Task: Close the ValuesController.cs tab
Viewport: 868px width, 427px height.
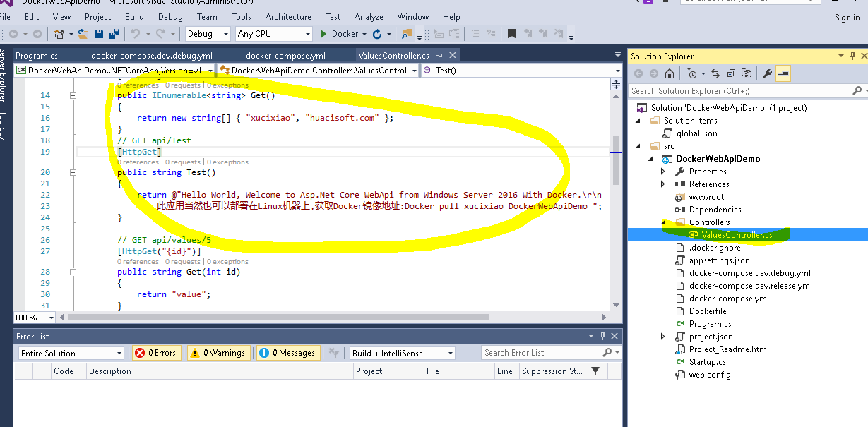Action: pos(452,55)
